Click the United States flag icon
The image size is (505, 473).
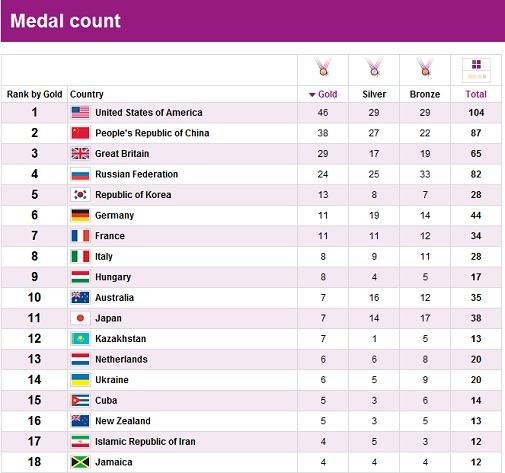pos(80,113)
